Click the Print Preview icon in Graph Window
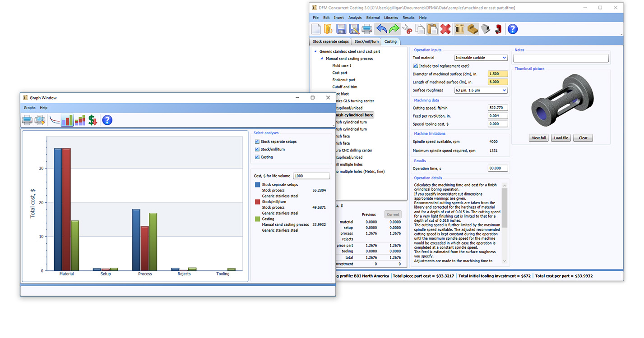Image resolution: width=644 pixels, height=338 pixels. (40, 120)
